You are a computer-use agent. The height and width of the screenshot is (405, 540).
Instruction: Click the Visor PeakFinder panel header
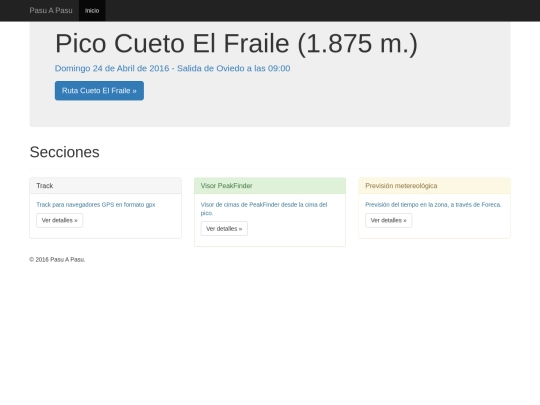(270, 186)
